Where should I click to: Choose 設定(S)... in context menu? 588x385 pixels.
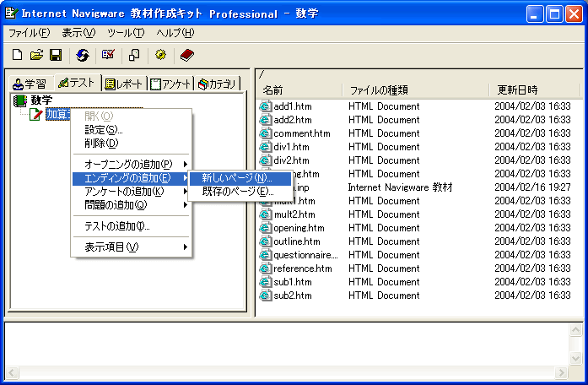pos(132,129)
